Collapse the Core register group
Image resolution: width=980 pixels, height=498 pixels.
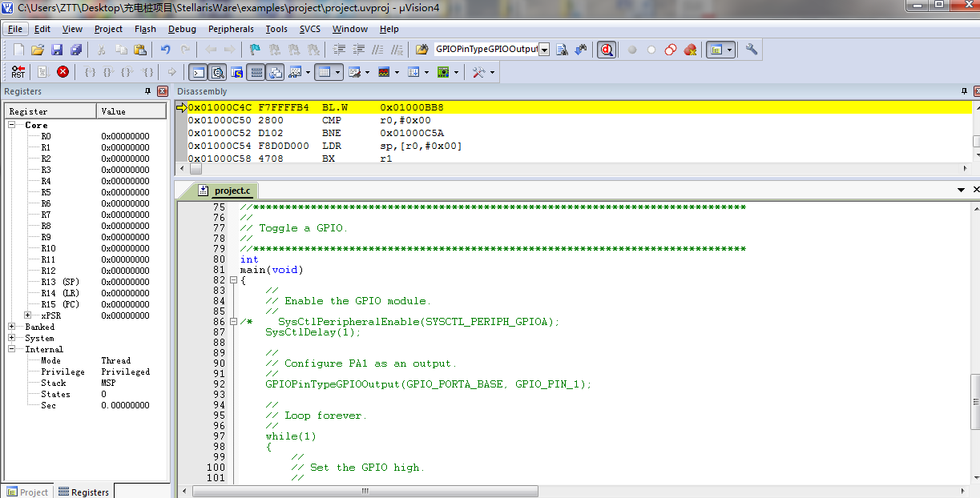click(x=12, y=125)
